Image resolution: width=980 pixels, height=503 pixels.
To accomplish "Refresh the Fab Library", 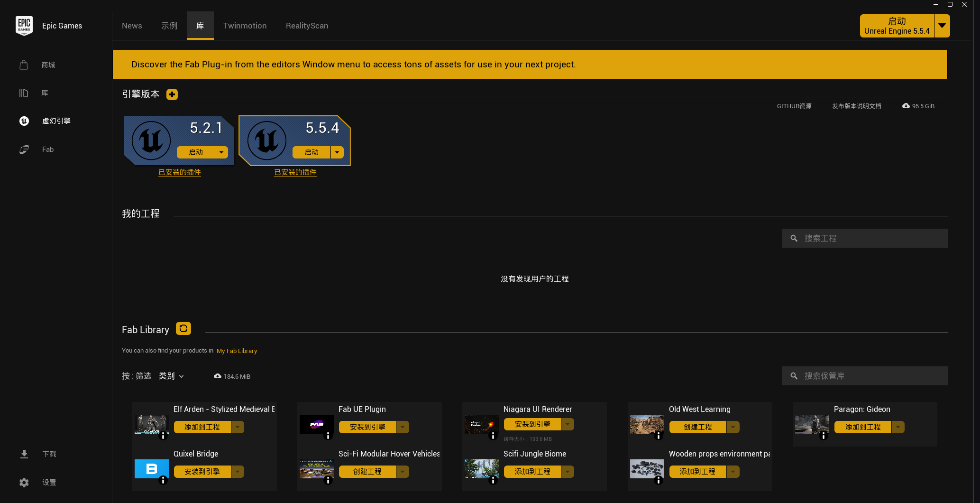I will point(183,328).
